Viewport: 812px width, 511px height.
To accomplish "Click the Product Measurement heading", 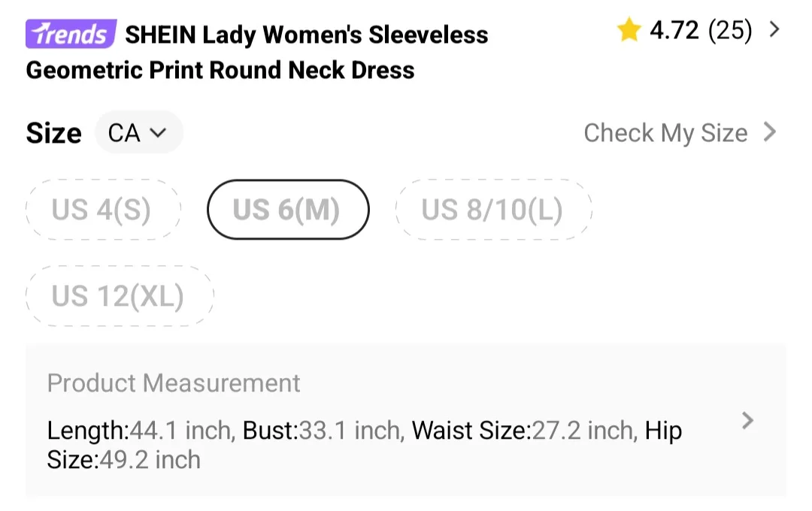I will (174, 383).
